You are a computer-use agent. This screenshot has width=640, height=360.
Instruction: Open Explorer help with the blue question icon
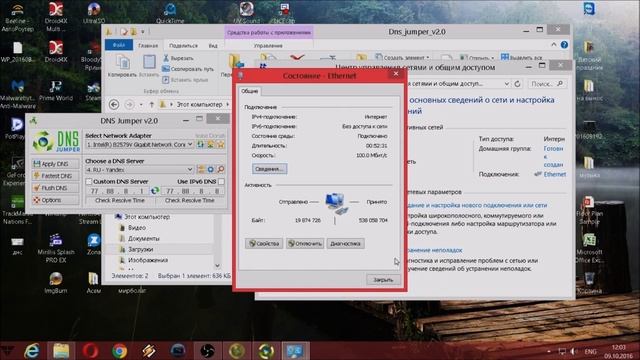coord(564,44)
